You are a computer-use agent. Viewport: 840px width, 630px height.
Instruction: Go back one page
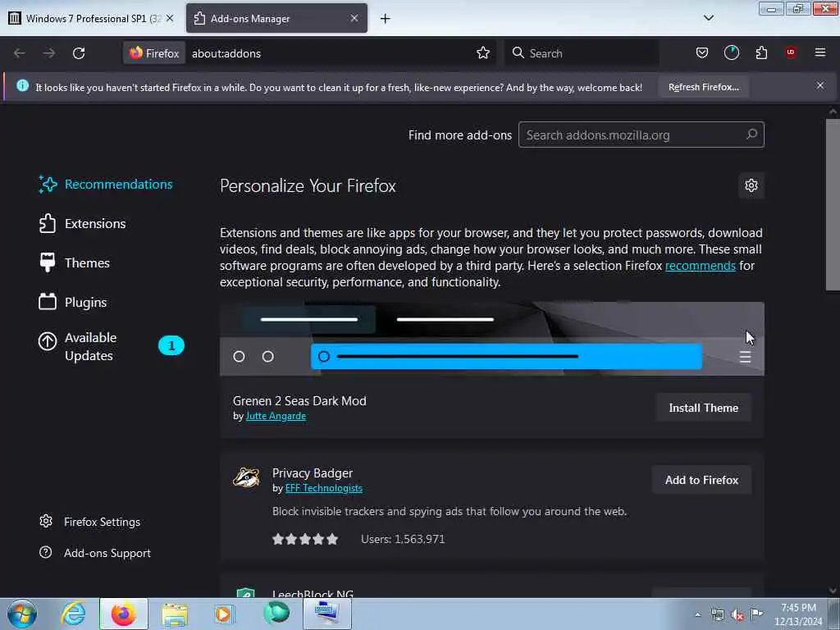pyautogui.click(x=20, y=53)
